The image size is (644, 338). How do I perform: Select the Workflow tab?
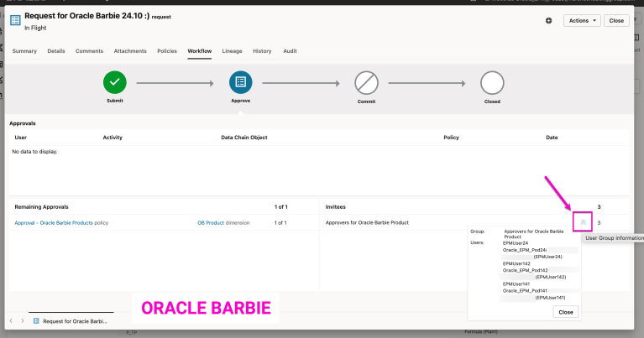coord(200,51)
